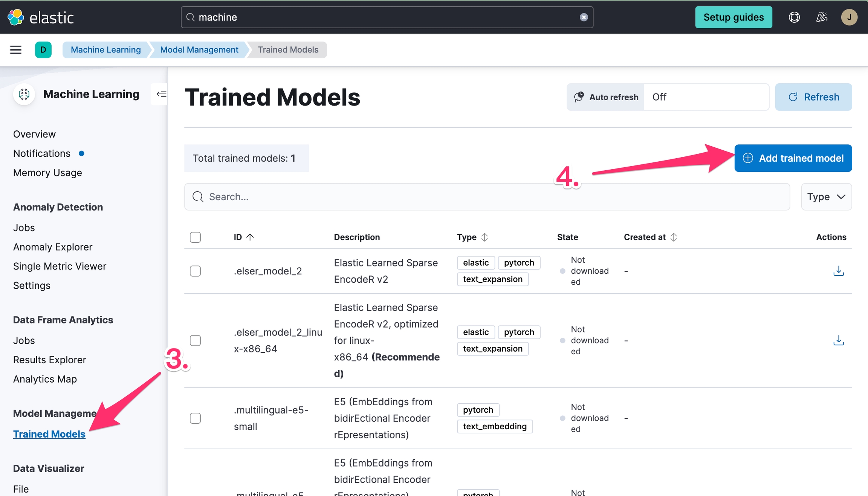Open the newsfeed celebration icon
Image resolution: width=868 pixels, height=496 pixels.
(x=822, y=17)
